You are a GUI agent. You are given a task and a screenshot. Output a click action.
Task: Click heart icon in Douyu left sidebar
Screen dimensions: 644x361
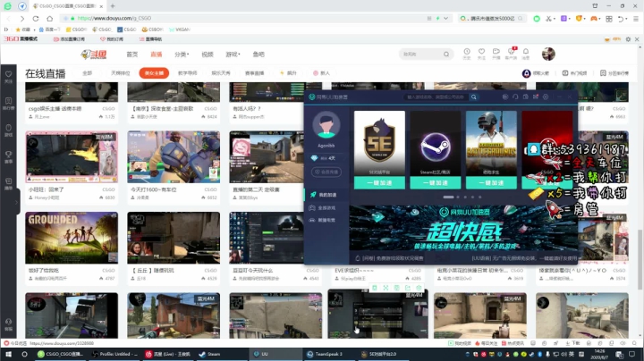pos(8,75)
